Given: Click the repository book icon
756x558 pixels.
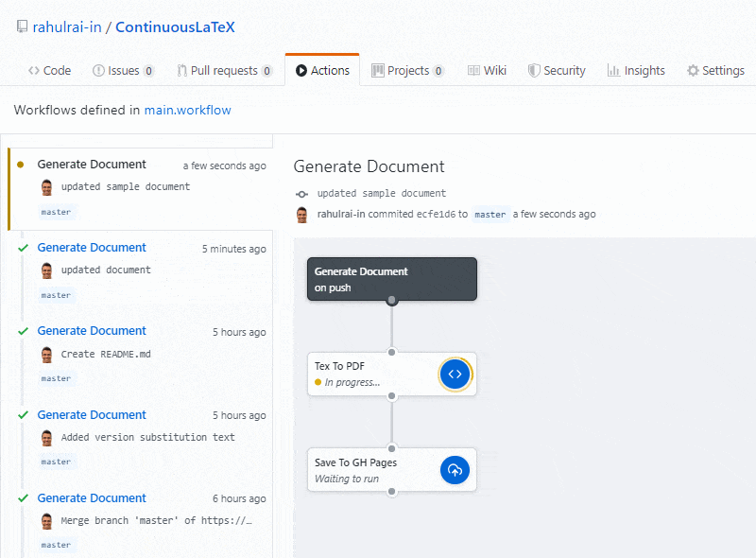Looking at the screenshot, I should click(22, 26).
